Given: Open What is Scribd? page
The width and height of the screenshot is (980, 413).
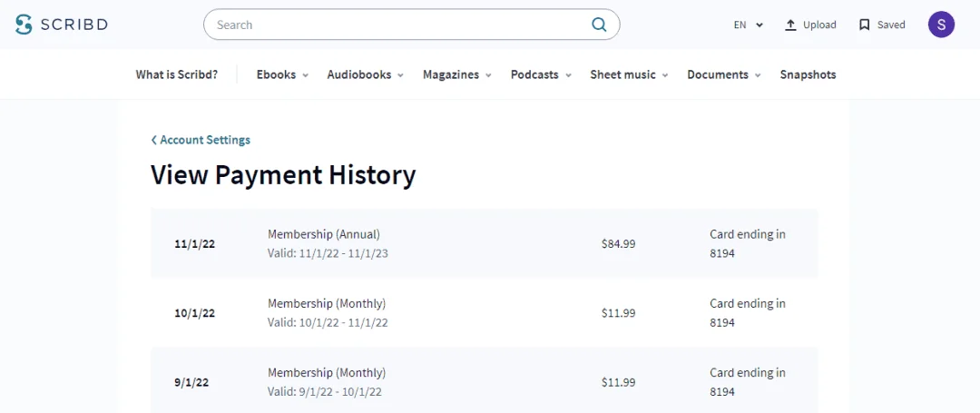Looking at the screenshot, I should pyautogui.click(x=177, y=74).
